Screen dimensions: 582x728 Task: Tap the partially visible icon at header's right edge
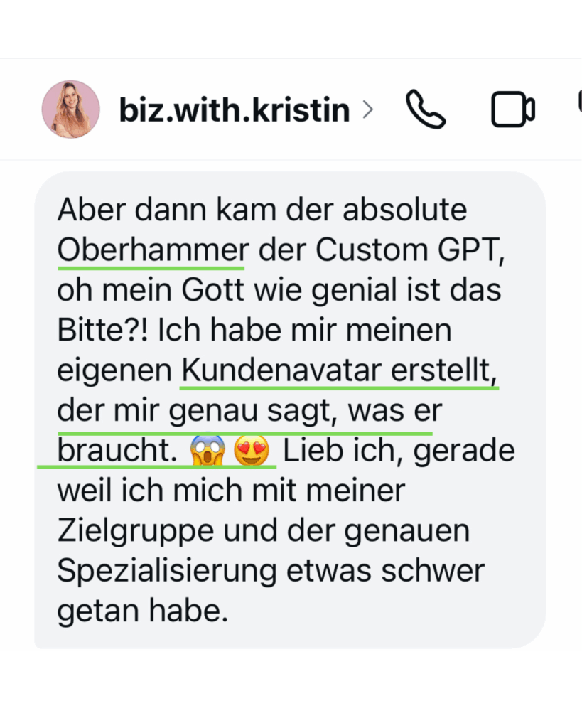point(580,101)
